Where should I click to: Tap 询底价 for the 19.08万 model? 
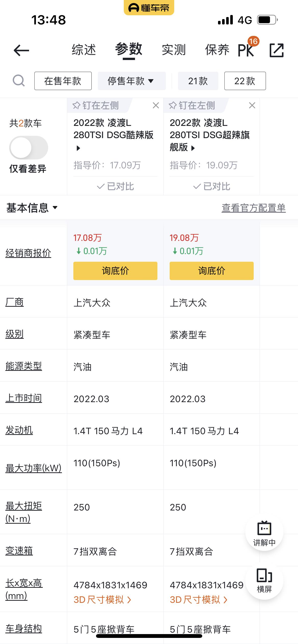(212, 271)
